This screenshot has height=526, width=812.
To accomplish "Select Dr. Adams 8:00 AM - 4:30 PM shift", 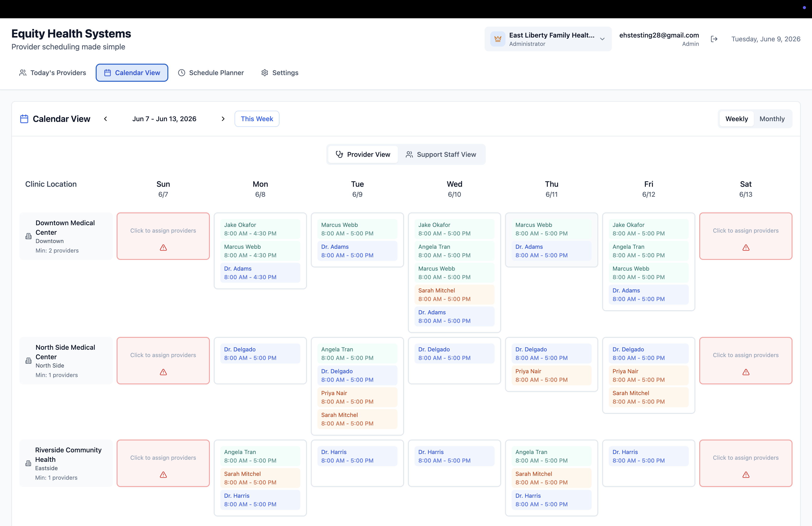I will click(x=260, y=273).
